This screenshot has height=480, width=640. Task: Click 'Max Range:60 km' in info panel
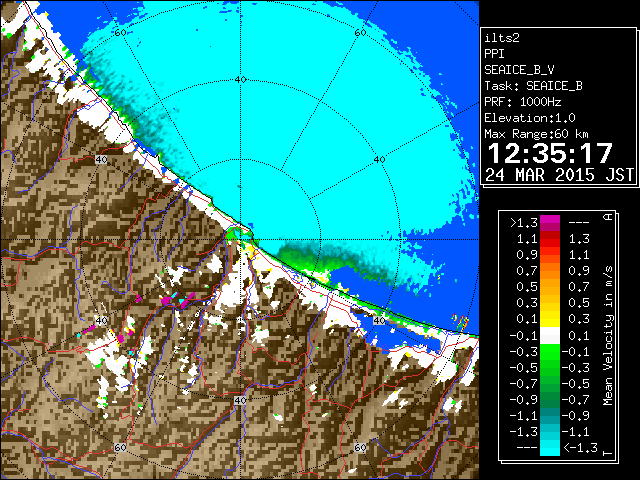coord(536,134)
